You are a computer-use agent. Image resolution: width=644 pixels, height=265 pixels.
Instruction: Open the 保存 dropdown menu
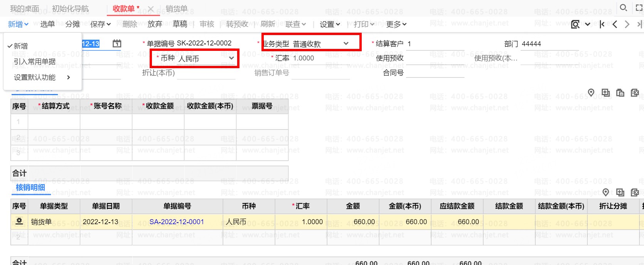[101, 24]
